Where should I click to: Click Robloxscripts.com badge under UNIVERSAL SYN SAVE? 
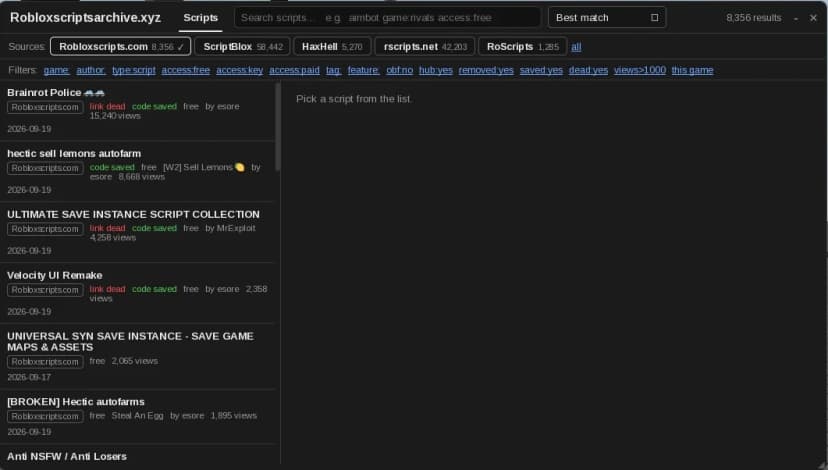(45, 362)
